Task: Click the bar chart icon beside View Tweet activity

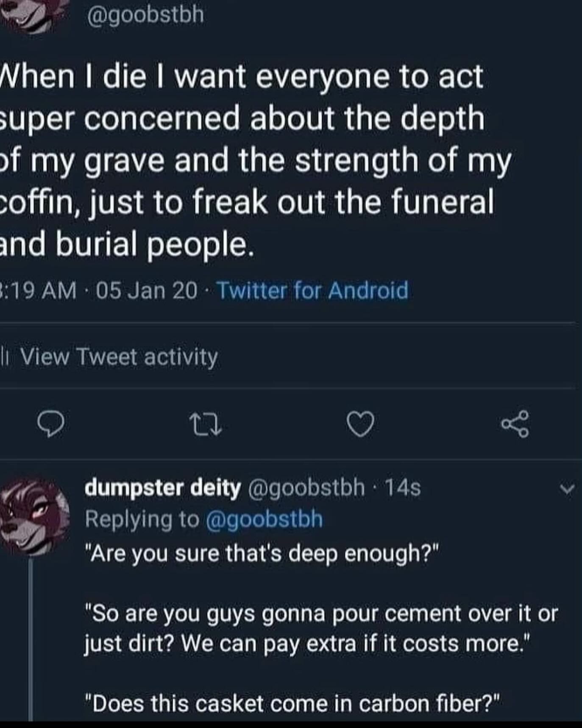Action: 4,357
